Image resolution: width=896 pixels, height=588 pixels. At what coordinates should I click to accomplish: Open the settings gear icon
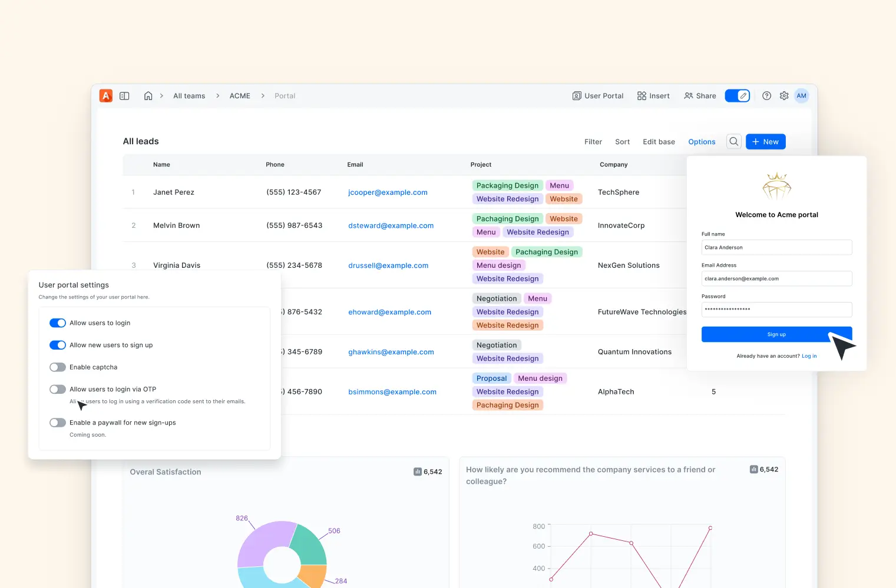[x=784, y=96]
